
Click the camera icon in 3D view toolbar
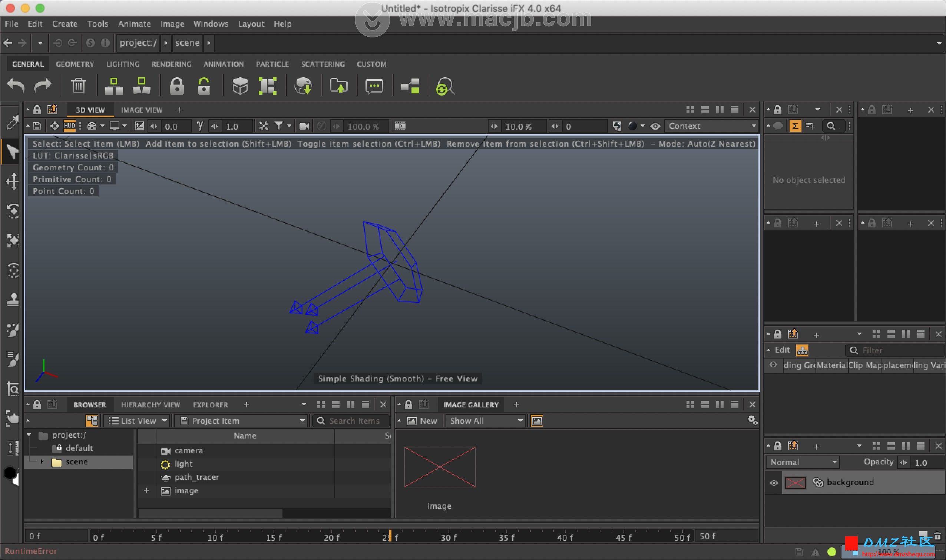point(304,126)
